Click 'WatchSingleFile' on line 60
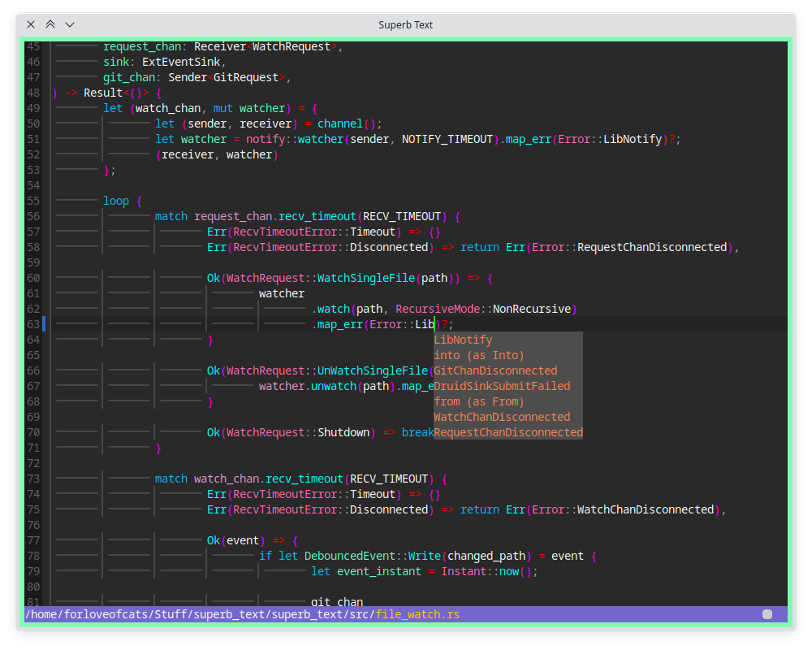 pyautogui.click(x=366, y=279)
